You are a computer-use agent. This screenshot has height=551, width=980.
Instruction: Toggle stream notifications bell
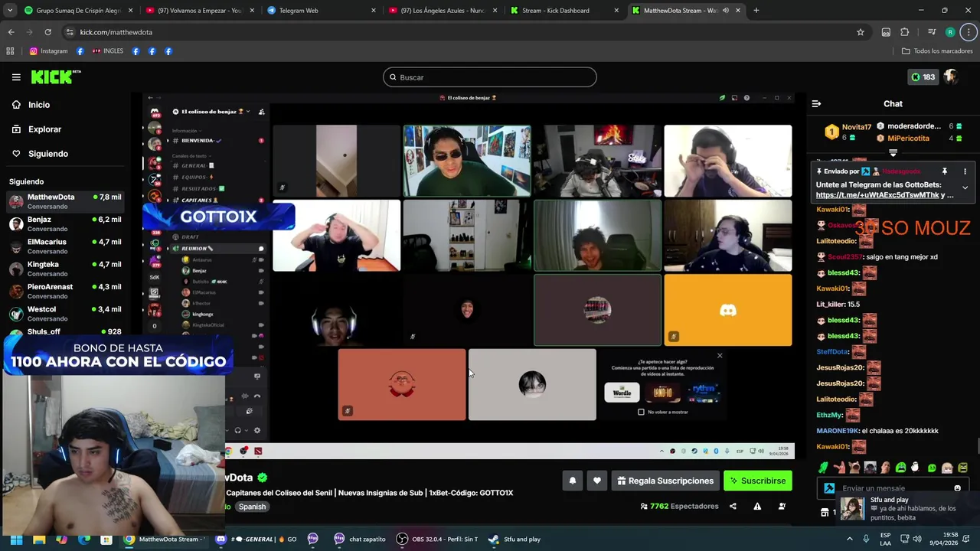tap(572, 481)
